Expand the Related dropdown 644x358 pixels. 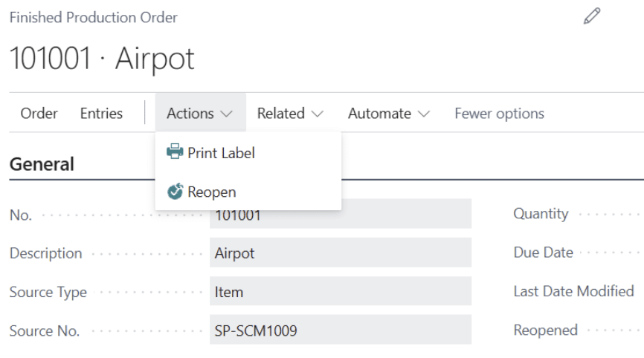pos(290,114)
